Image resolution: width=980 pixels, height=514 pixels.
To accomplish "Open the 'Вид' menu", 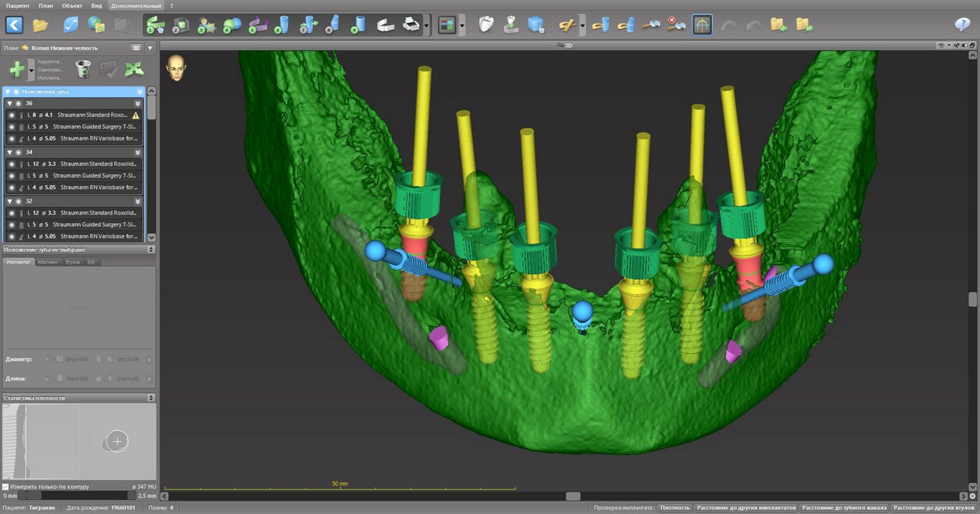I will (97, 5).
